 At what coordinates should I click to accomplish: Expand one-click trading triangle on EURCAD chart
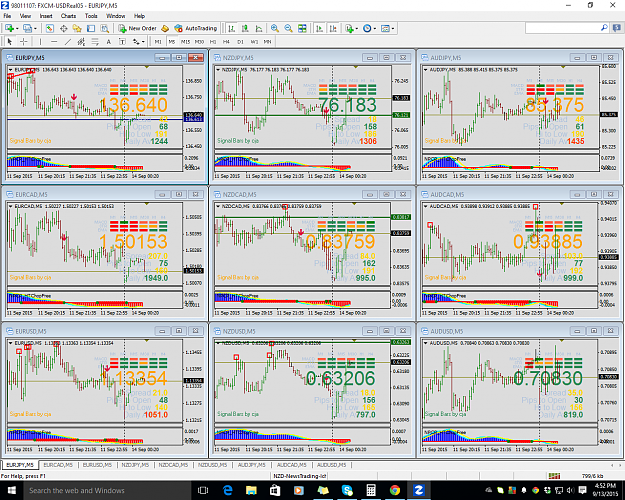[x=10, y=207]
